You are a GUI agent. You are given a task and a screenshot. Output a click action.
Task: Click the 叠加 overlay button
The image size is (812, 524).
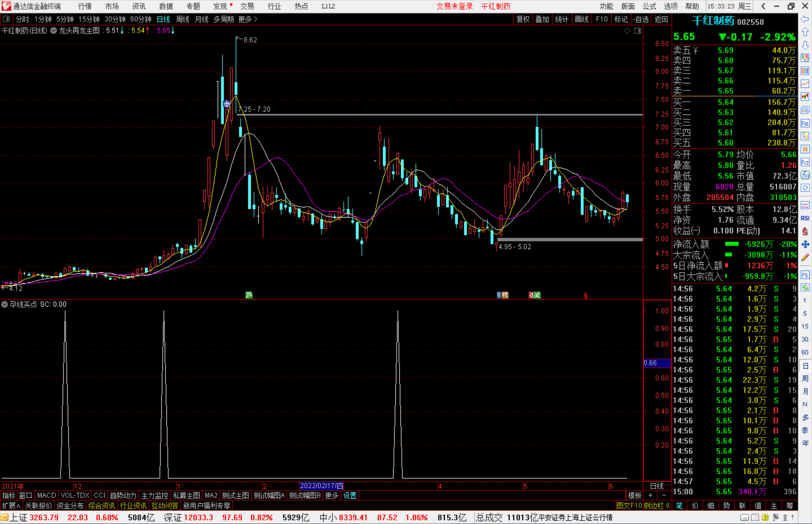pyautogui.click(x=542, y=19)
